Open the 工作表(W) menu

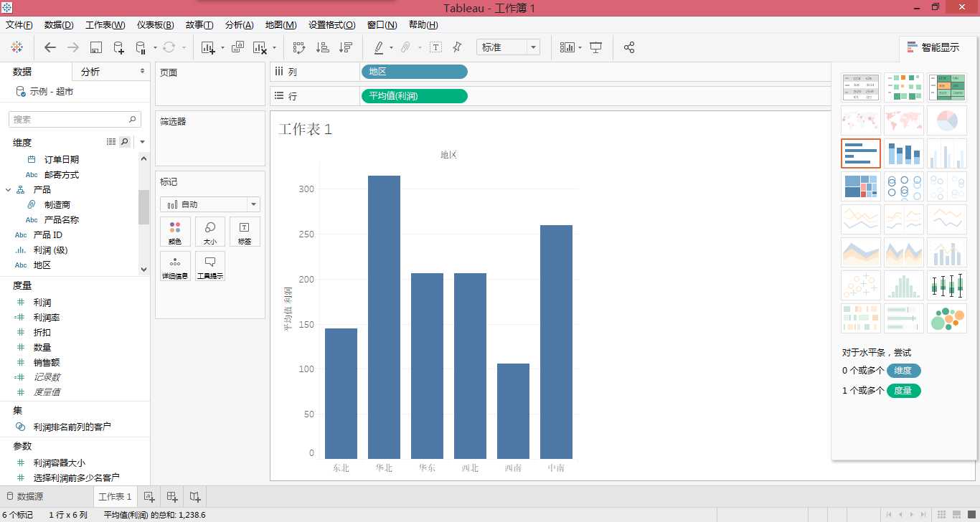[105, 24]
